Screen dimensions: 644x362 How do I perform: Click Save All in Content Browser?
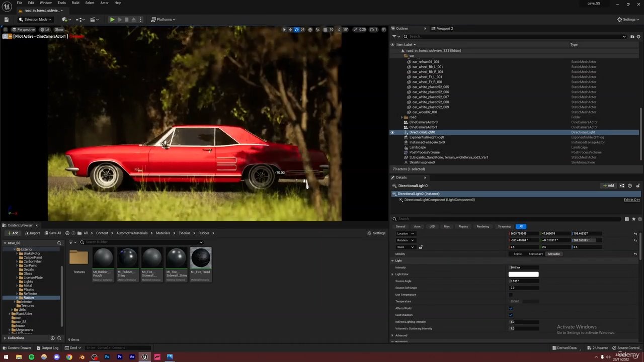pyautogui.click(x=52, y=233)
